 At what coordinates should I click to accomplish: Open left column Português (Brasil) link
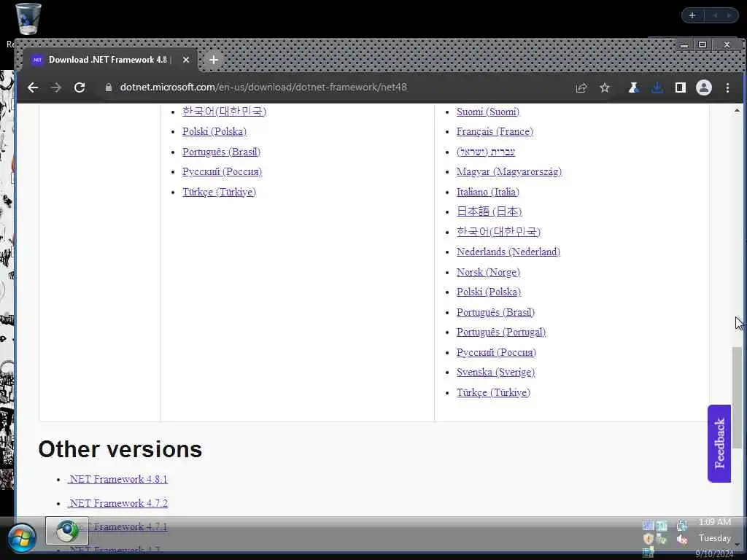tap(222, 152)
